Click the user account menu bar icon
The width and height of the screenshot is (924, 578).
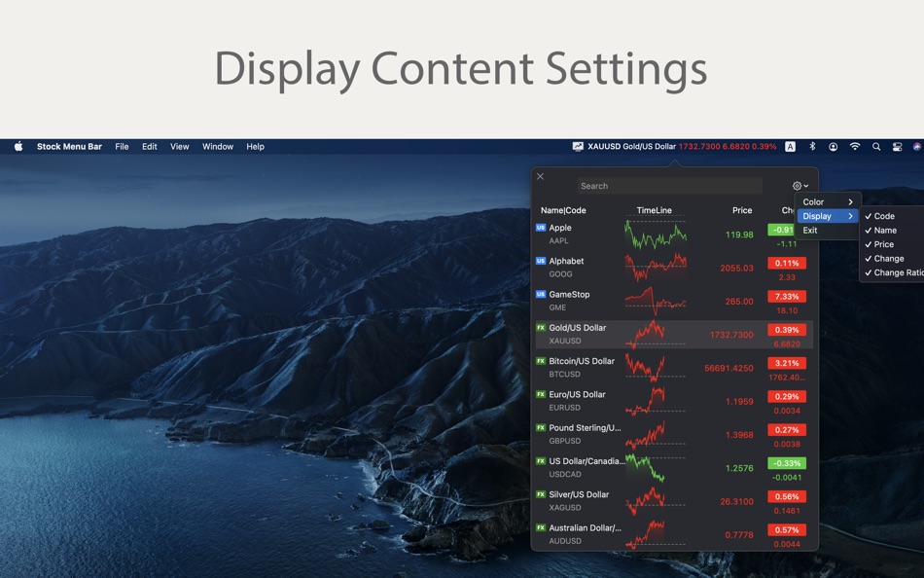point(834,146)
